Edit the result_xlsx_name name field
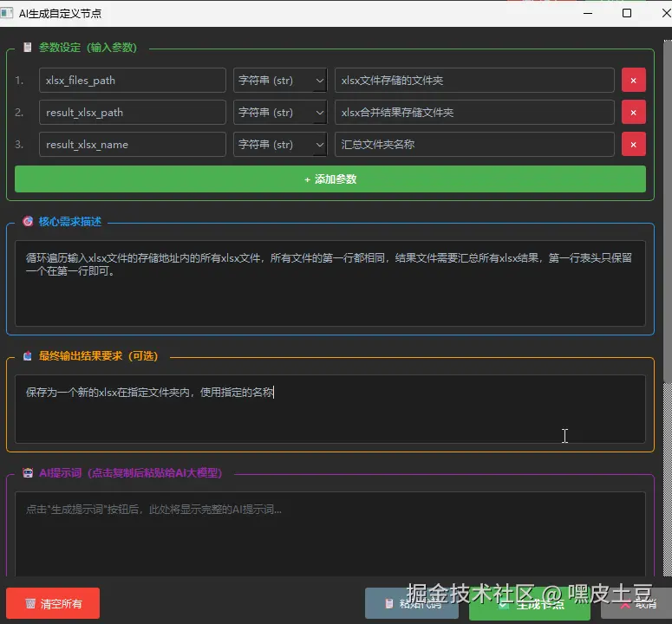The image size is (672, 624). (x=133, y=145)
